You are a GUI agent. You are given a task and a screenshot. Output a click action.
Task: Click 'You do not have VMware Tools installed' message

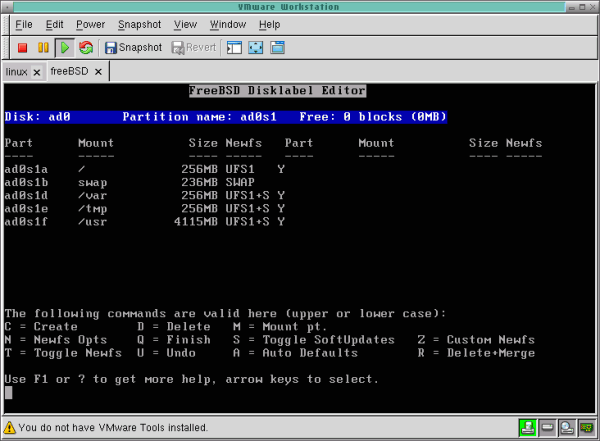tap(113, 428)
